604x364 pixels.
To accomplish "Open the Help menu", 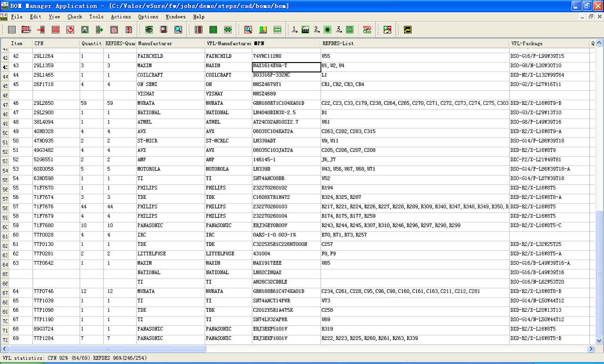I will [x=199, y=16].
